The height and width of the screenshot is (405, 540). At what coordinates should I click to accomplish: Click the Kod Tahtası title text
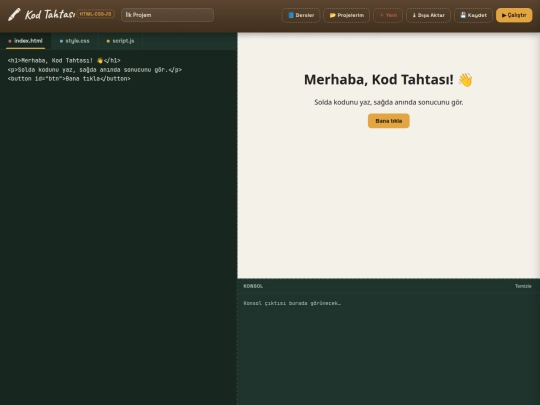(50, 15)
